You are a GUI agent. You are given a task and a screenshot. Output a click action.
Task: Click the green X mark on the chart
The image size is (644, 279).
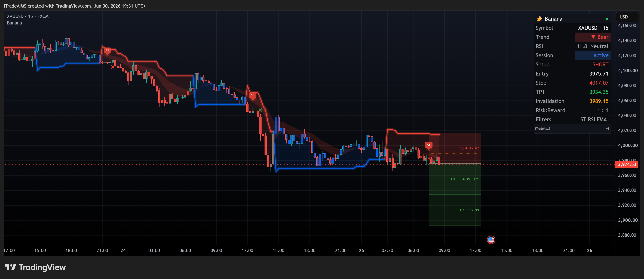[x=260, y=110]
